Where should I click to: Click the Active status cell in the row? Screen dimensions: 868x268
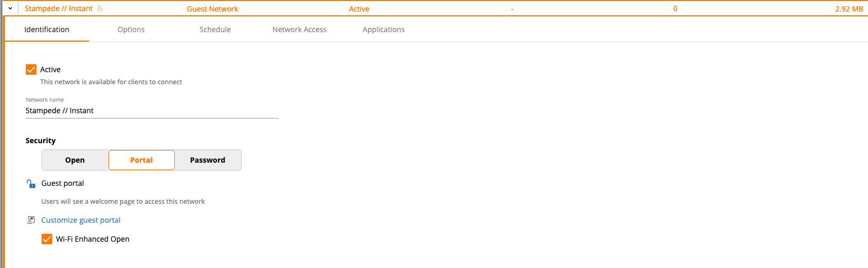click(x=359, y=9)
